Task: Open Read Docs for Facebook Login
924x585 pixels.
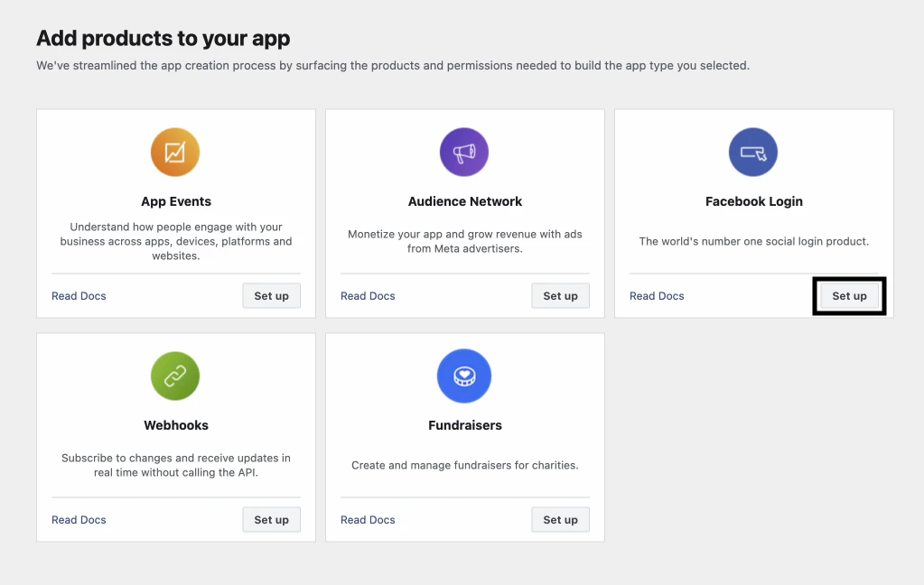Action: click(x=657, y=295)
